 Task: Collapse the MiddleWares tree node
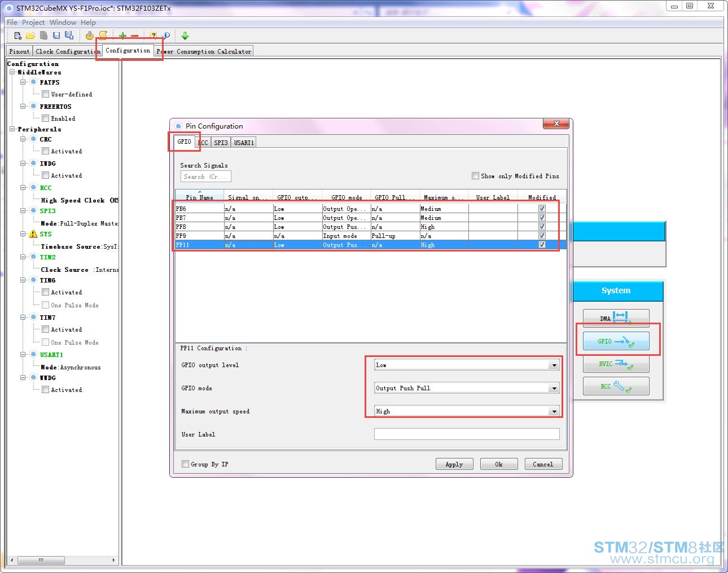(12, 72)
